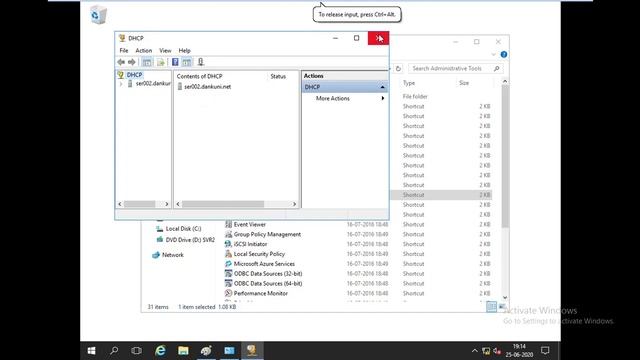Expand the Explorer ribbon chevron
The height and width of the screenshot is (360, 640).
coord(493,54)
